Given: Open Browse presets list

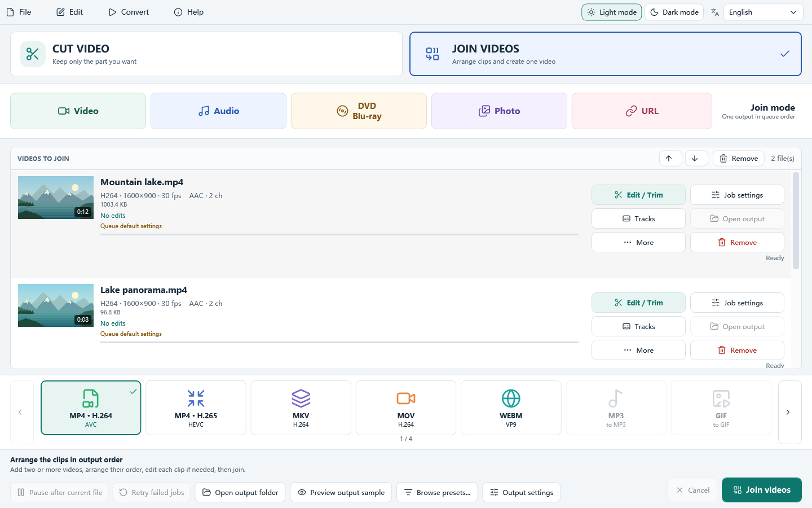Looking at the screenshot, I should [x=437, y=493].
